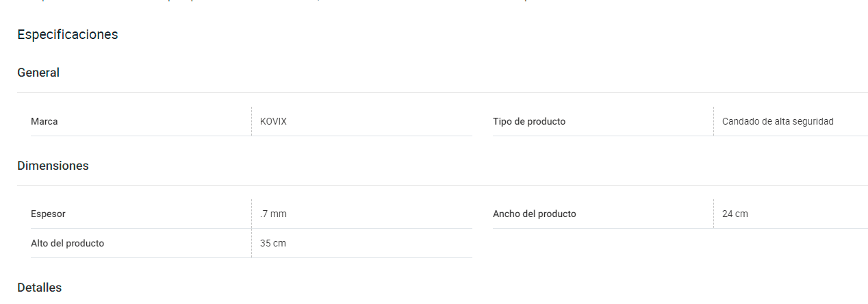Click the divider line under General heading
The image size is (868, 304).
[x=442, y=92]
